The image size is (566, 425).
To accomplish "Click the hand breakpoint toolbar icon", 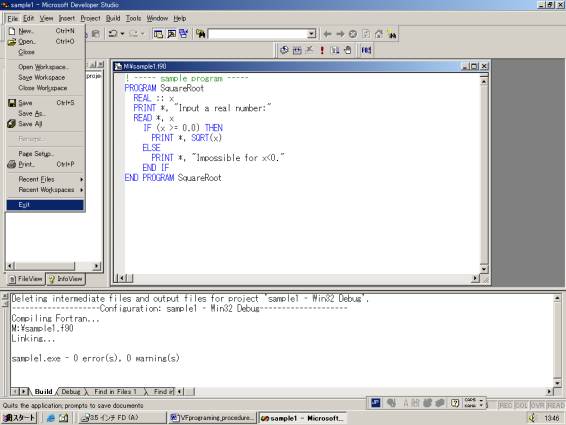I will (348, 50).
